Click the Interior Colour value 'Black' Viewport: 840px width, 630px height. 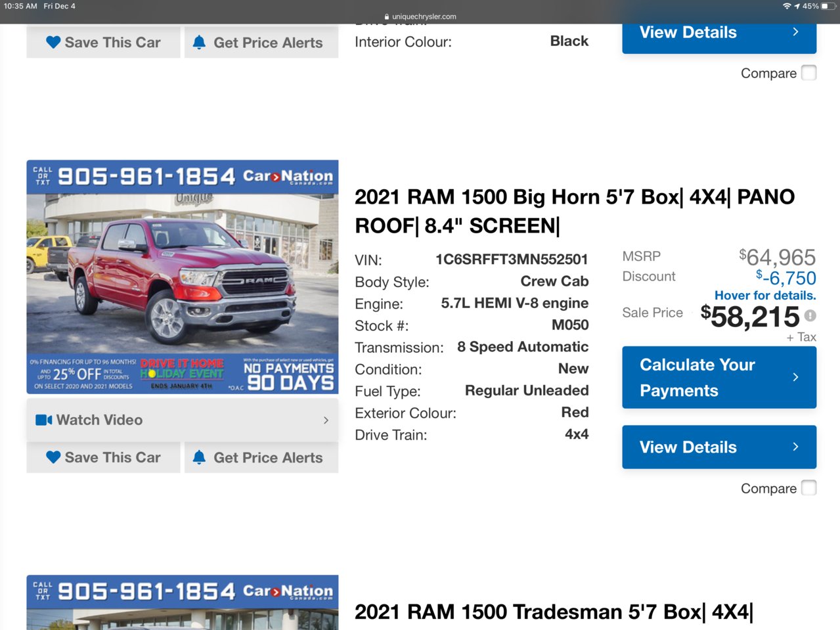tap(569, 41)
